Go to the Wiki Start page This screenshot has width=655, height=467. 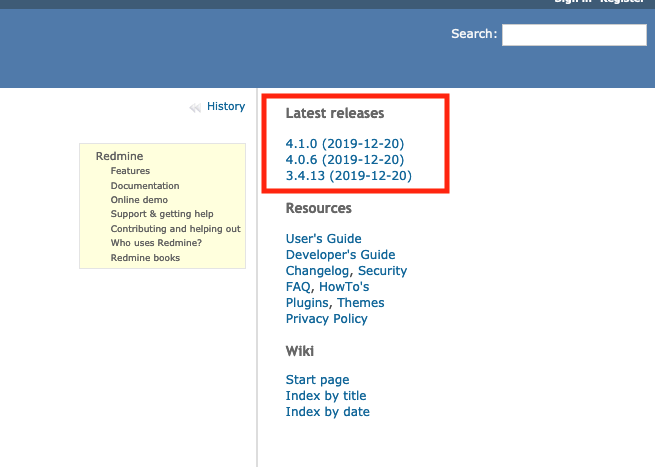coord(317,380)
